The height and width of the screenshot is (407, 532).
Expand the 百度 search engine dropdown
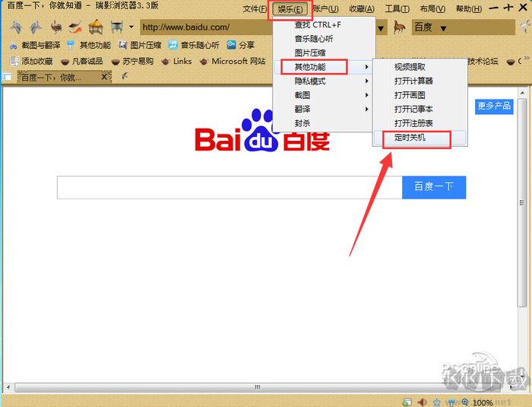[443, 27]
